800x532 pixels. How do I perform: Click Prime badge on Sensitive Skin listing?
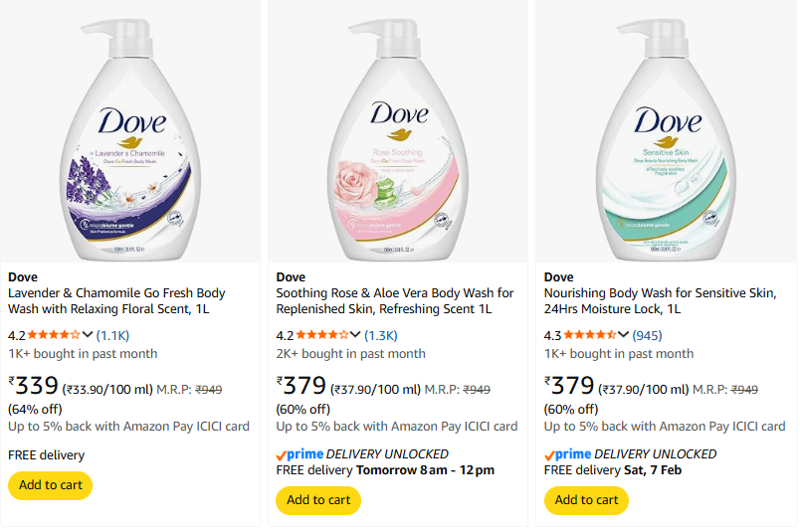569,454
